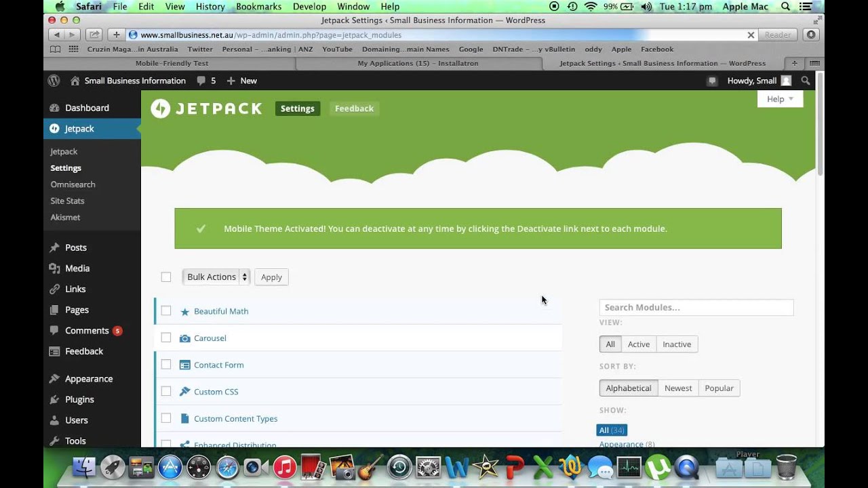The image size is (868, 488).
Task: Open the Develop menu
Action: pyautogui.click(x=309, y=7)
